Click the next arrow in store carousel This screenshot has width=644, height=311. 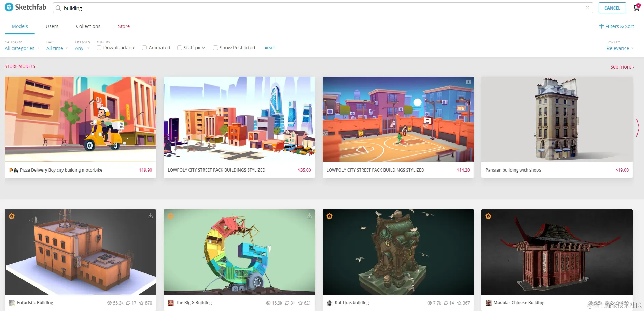pyautogui.click(x=638, y=128)
